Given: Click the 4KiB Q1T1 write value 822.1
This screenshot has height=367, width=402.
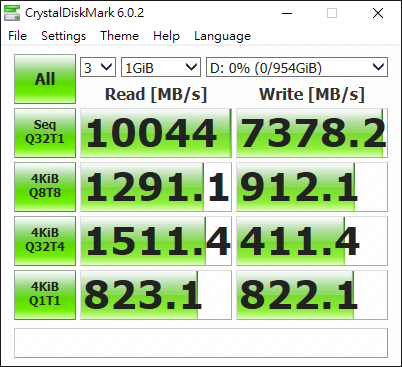Looking at the screenshot, I should (312, 295).
